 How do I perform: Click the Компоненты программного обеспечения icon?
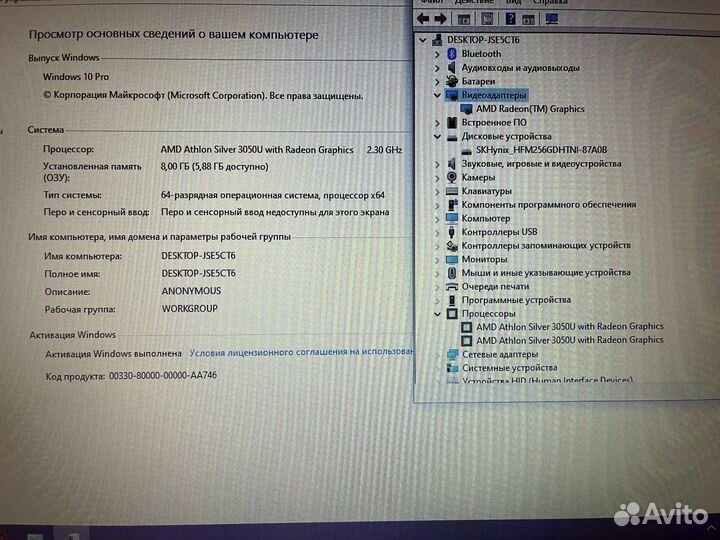452,204
